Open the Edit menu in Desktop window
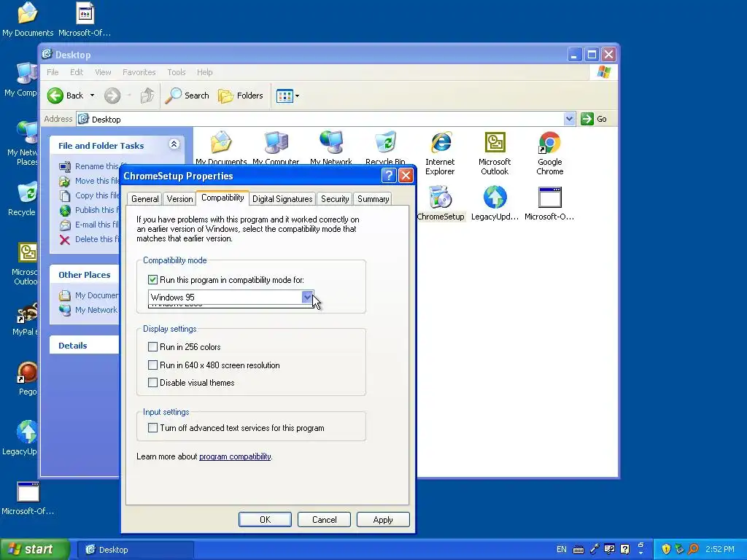The width and height of the screenshot is (747, 560). [x=76, y=72]
